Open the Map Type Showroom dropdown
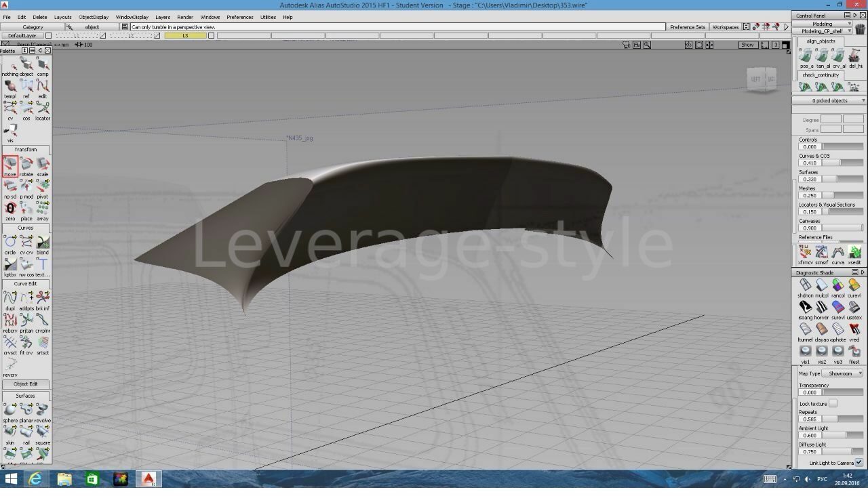 [x=843, y=373]
